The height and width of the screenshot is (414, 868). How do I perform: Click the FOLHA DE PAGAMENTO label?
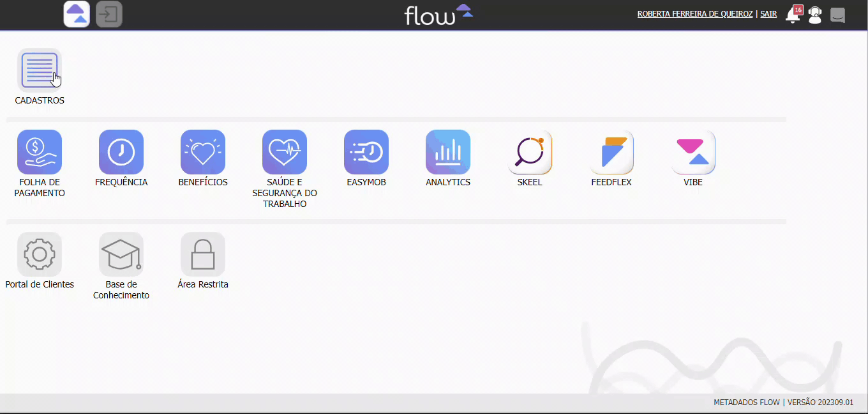[40, 188]
